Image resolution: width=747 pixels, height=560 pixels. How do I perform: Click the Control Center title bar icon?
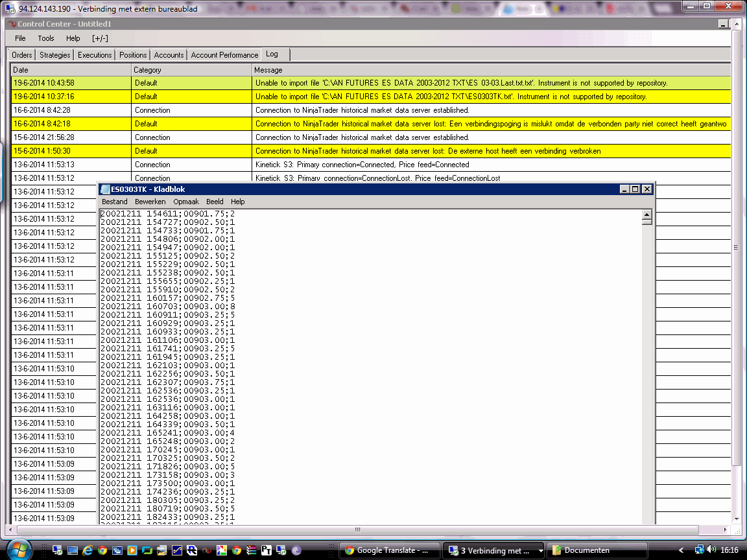tap(12, 24)
